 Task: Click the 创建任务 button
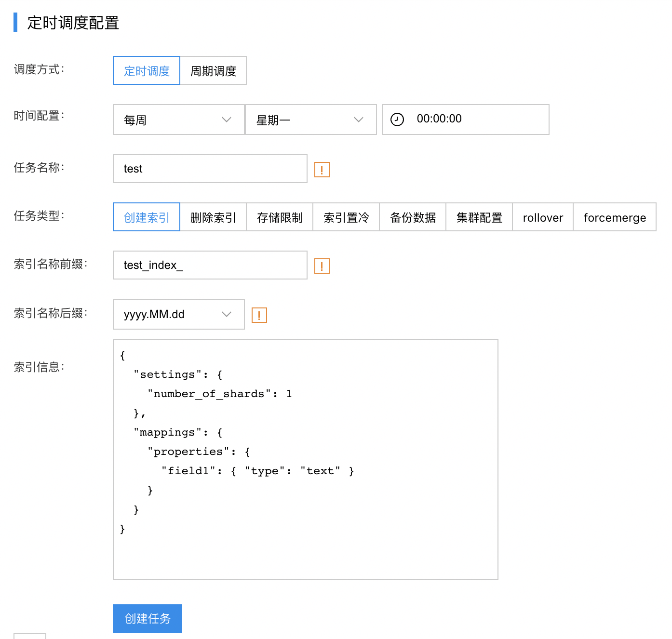pyautogui.click(x=148, y=619)
